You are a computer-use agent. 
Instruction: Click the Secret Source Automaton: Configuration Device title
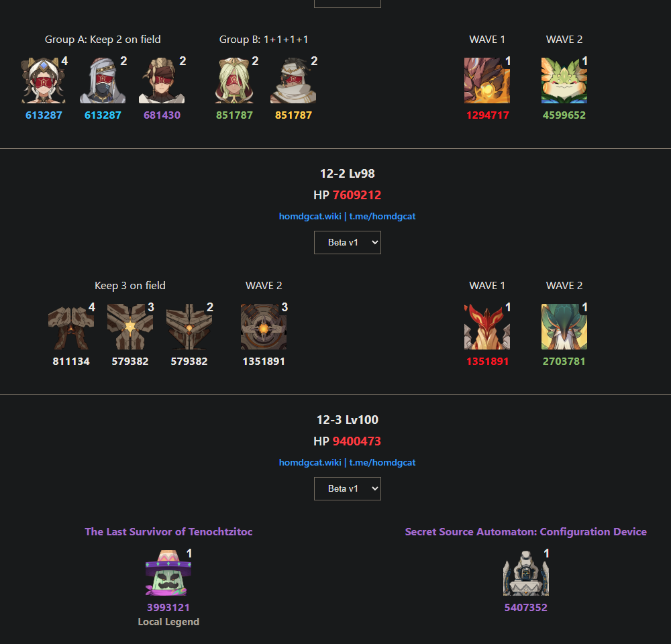click(x=525, y=531)
